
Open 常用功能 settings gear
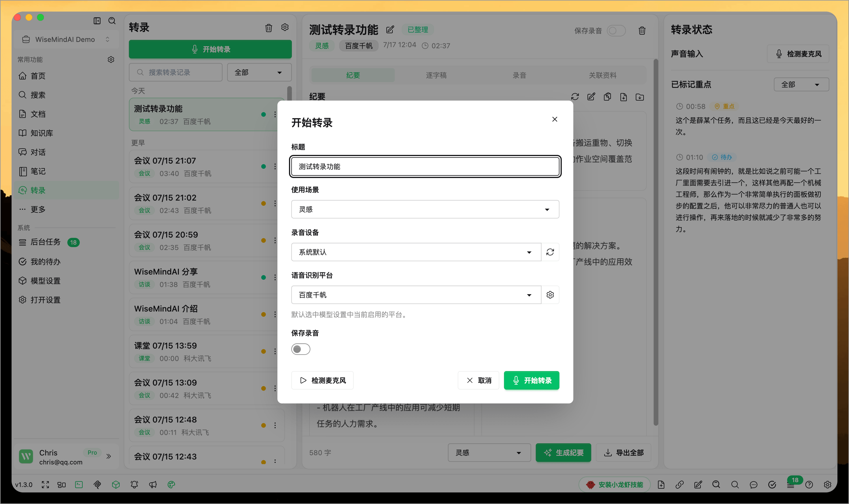(x=111, y=60)
